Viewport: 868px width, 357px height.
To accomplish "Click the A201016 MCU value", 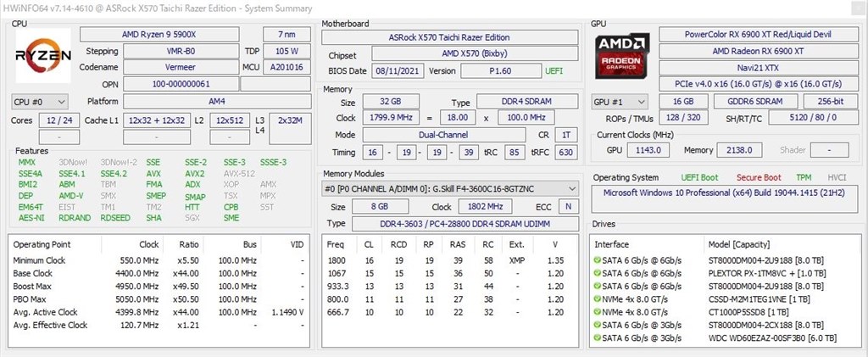I will (x=287, y=67).
